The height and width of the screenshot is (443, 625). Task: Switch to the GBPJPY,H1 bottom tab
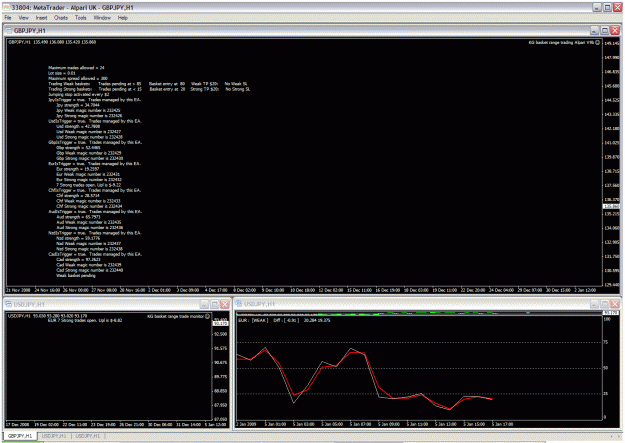click(20, 436)
